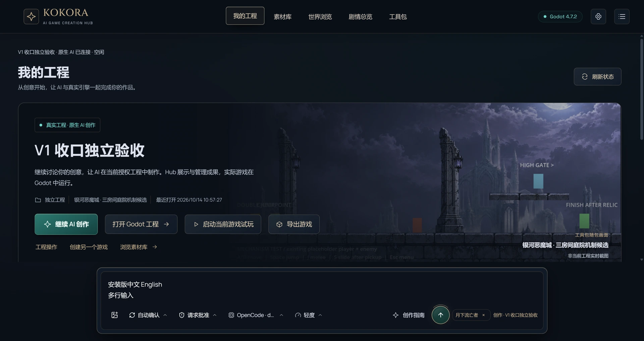Click 打开 Godot 工程 button
The image size is (644, 341).
point(141,224)
